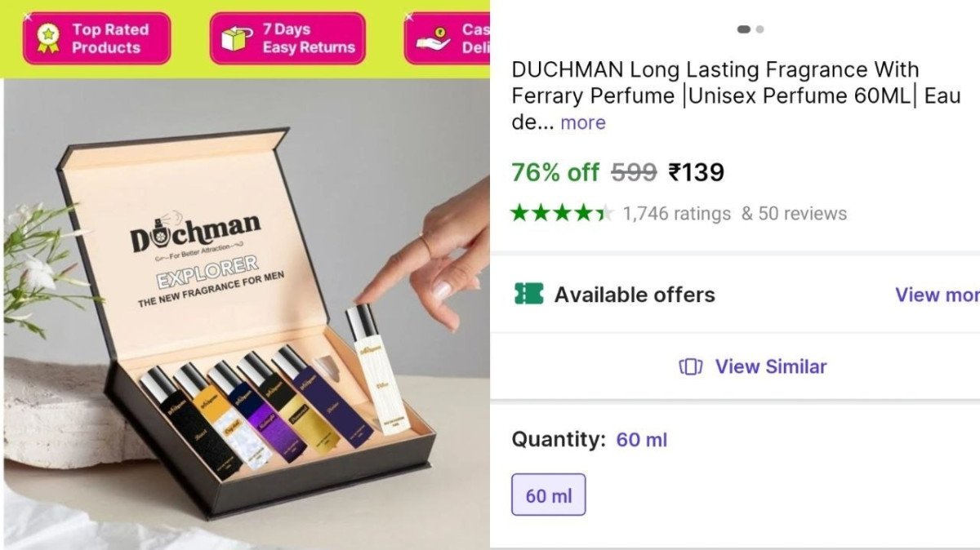Select the second carousel indicator dot

coord(759,28)
